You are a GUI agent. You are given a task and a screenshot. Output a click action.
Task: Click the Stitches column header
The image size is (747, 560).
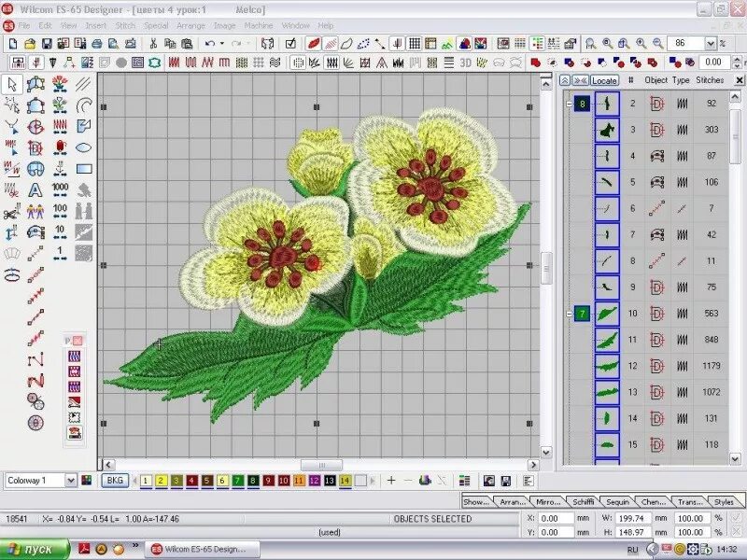tap(710, 80)
